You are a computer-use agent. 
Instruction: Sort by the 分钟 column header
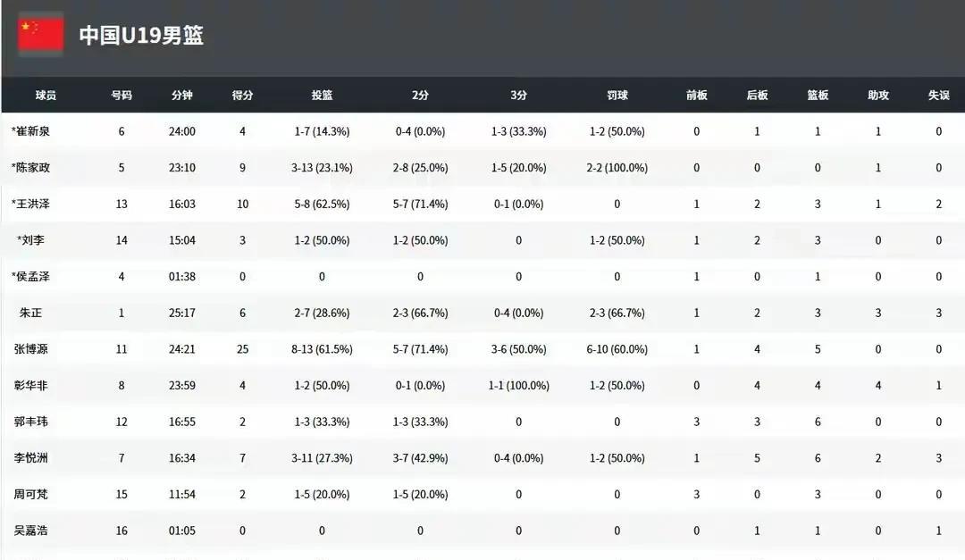(x=182, y=95)
